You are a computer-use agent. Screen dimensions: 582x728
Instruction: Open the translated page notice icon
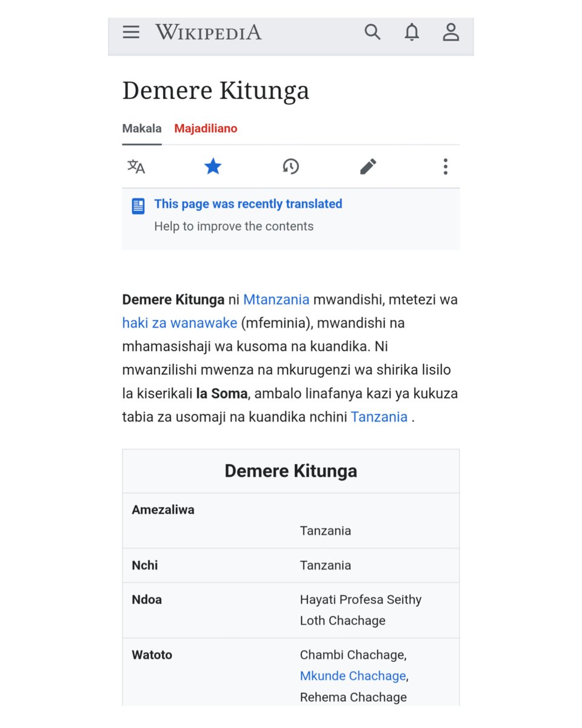coord(138,206)
